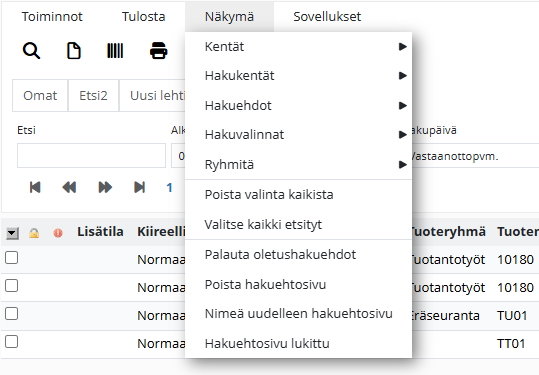Click page number 1 link
Image resolution: width=539 pixels, height=375 pixels.
pos(169,188)
